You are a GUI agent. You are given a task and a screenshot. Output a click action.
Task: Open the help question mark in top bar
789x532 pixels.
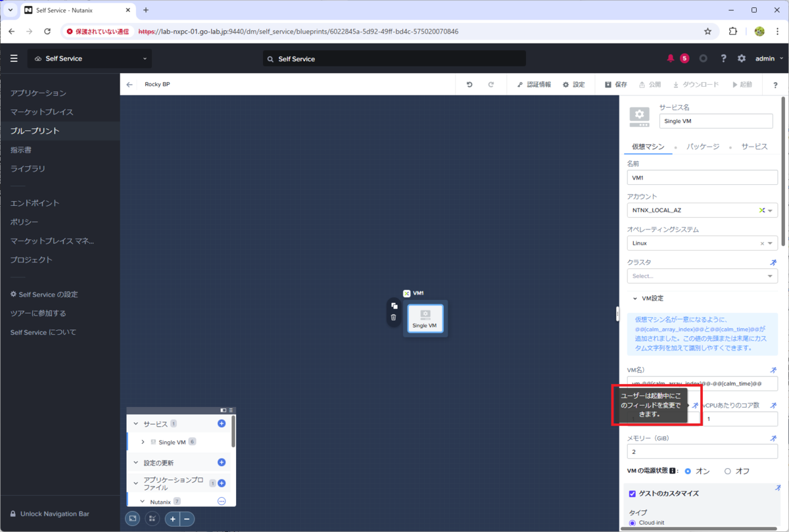[723, 59]
